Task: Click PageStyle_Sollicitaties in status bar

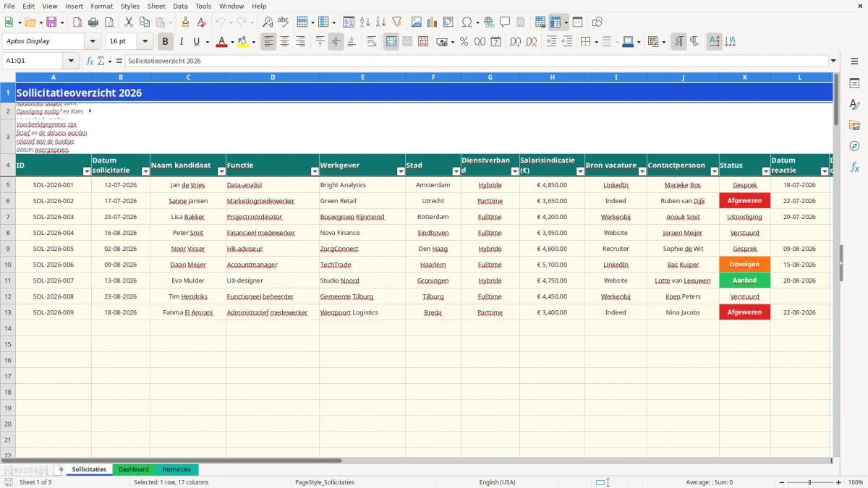Action: point(324,482)
